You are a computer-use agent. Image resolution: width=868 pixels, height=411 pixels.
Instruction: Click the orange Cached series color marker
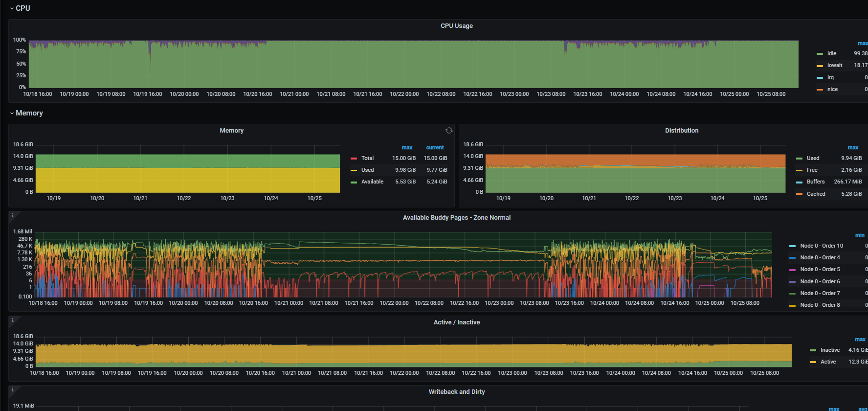(x=799, y=194)
